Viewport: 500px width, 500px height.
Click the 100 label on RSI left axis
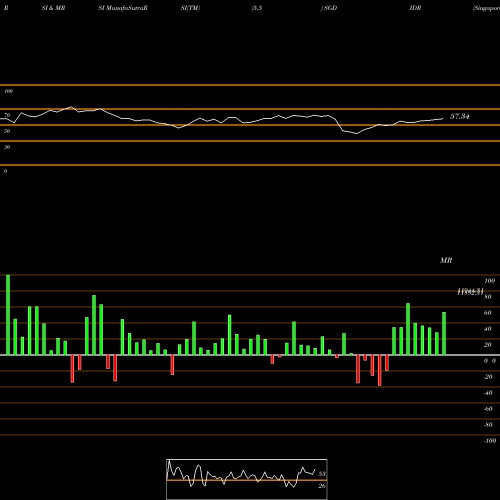pos(8,91)
